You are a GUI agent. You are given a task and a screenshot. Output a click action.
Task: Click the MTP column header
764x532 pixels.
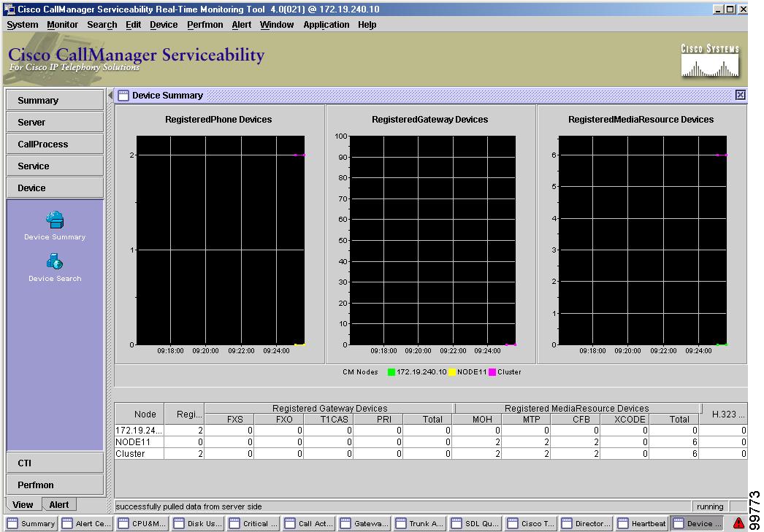click(x=527, y=419)
